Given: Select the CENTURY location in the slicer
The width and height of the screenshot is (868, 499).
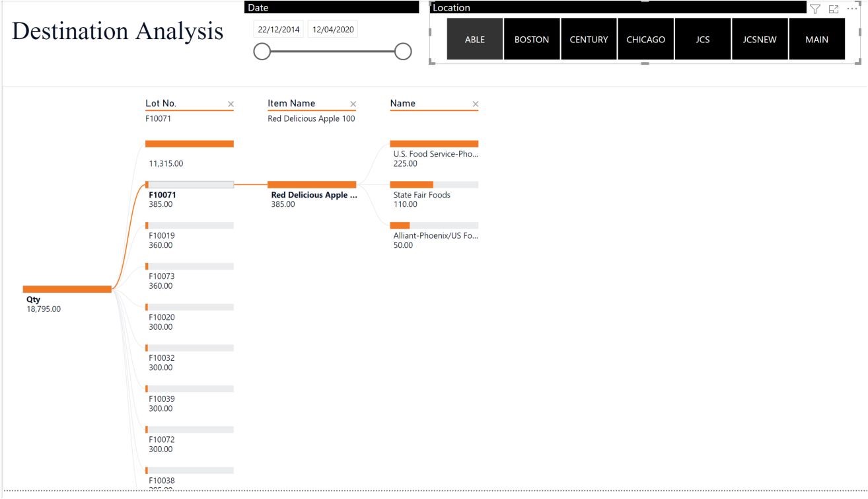Looking at the screenshot, I should pos(589,39).
